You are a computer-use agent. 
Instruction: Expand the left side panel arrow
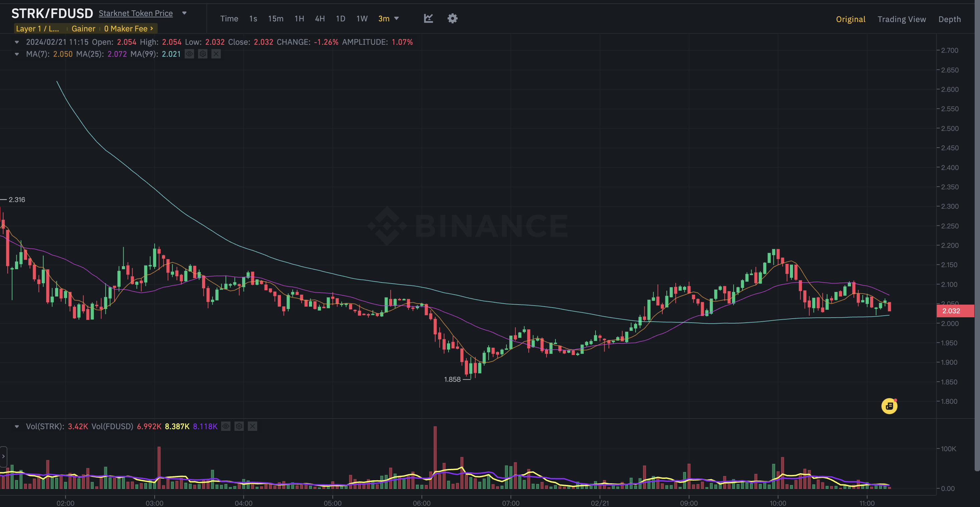pyautogui.click(x=3, y=456)
